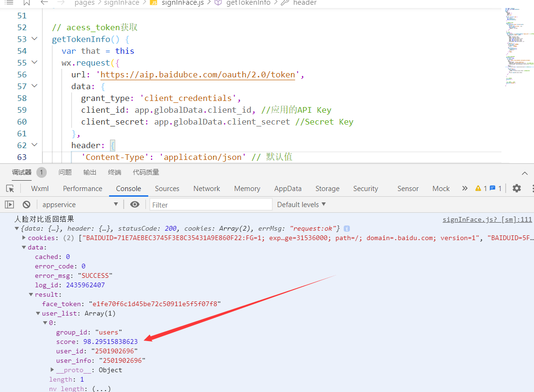Screen dimensions: 534x392
Task: Click the warning count triangle icon
Action: point(478,188)
